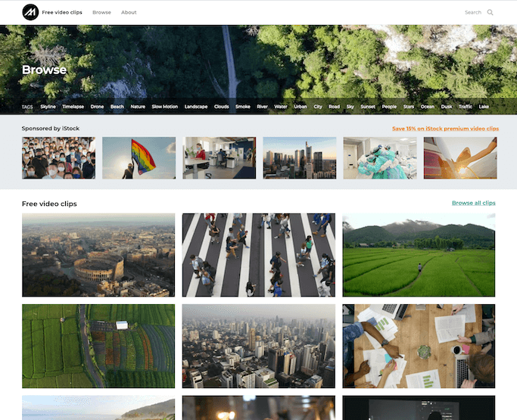Select the Slow Motion tag
The height and width of the screenshot is (420, 517).
coord(165,107)
